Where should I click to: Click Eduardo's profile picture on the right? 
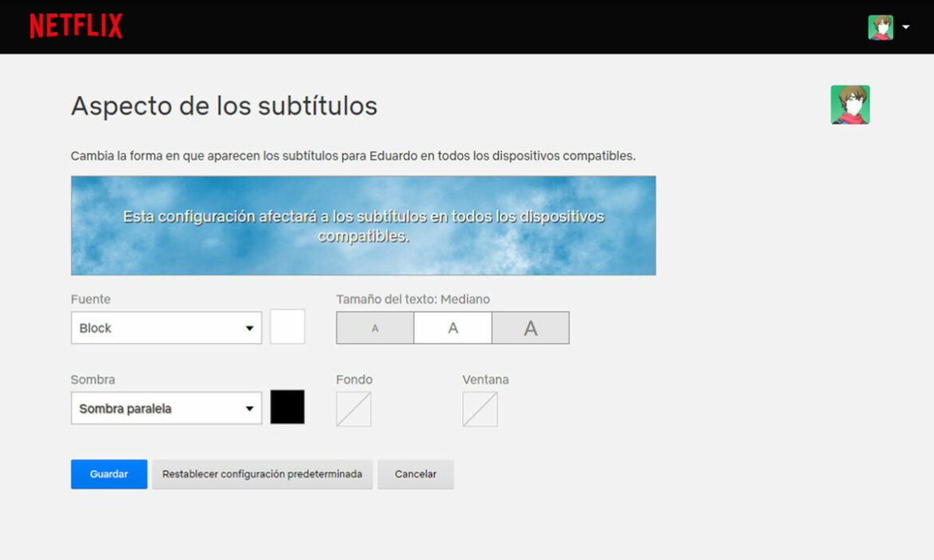tap(849, 105)
